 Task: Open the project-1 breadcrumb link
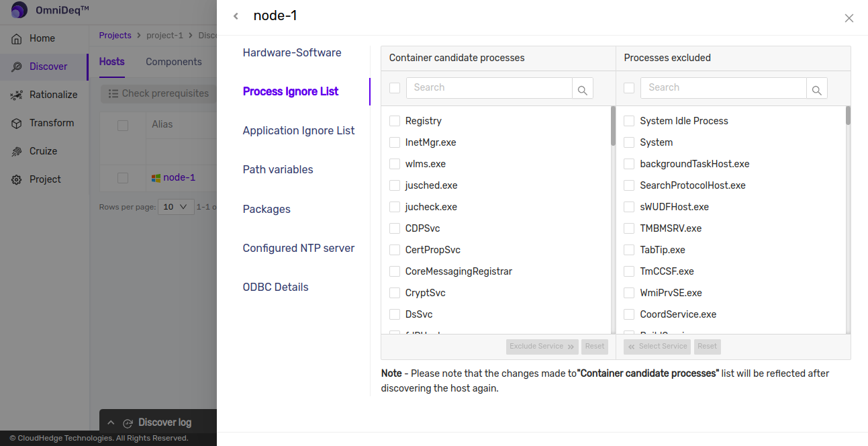click(165, 35)
